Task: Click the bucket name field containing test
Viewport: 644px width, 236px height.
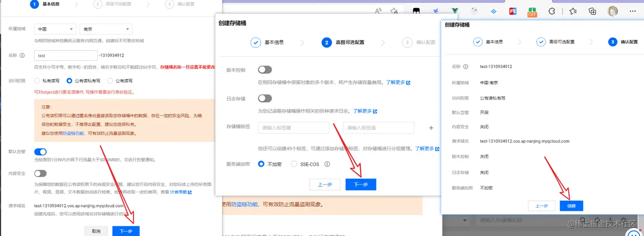Action: click(66, 56)
